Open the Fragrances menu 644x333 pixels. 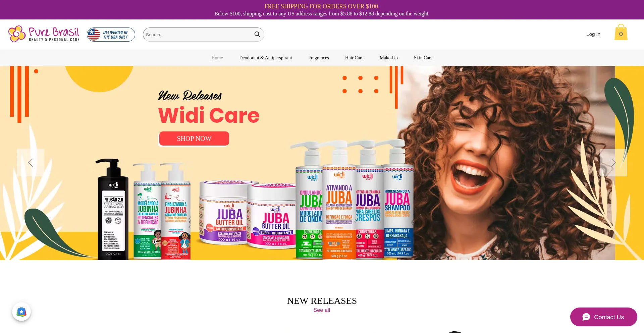point(318,58)
